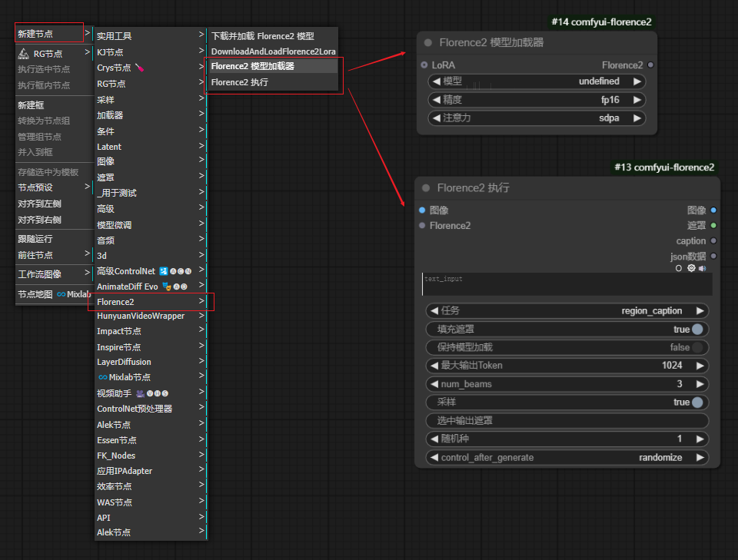Image resolution: width=738 pixels, height=560 pixels.
Task: Choose DownloadAndLoadFlorence2Lora entry
Action: coord(274,51)
